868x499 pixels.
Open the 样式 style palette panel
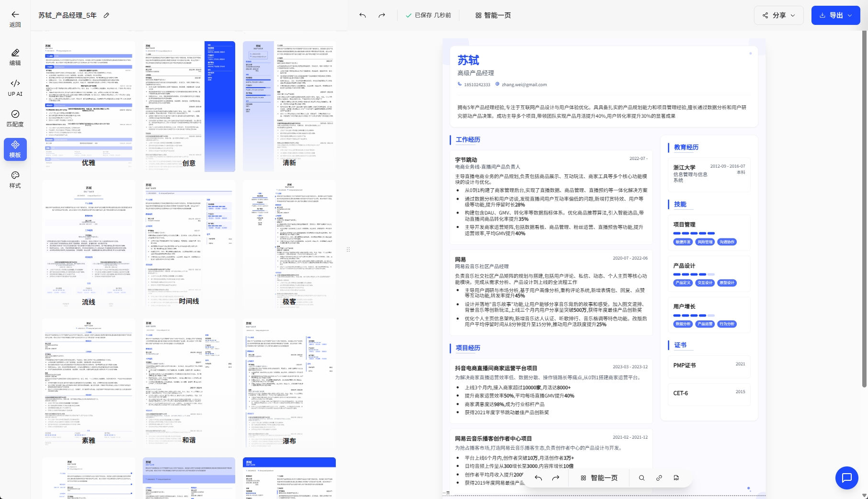click(15, 180)
